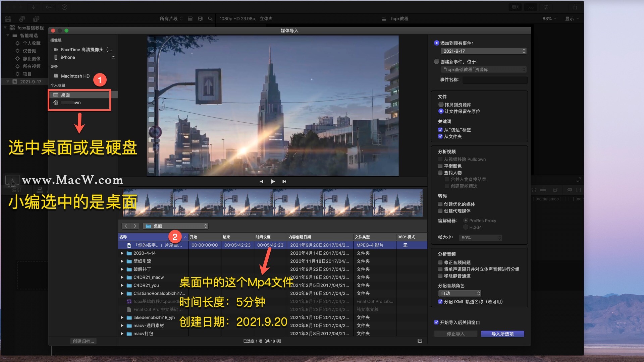The image size is (644, 362).
Task: Toggle close window after import checkbox
Action: [436, 322]
